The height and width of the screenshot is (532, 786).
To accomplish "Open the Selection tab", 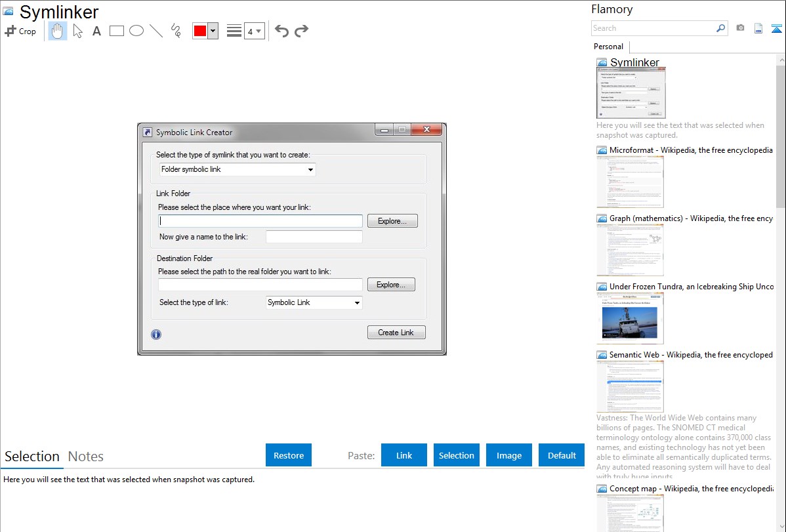I will [x=32, y=457].
